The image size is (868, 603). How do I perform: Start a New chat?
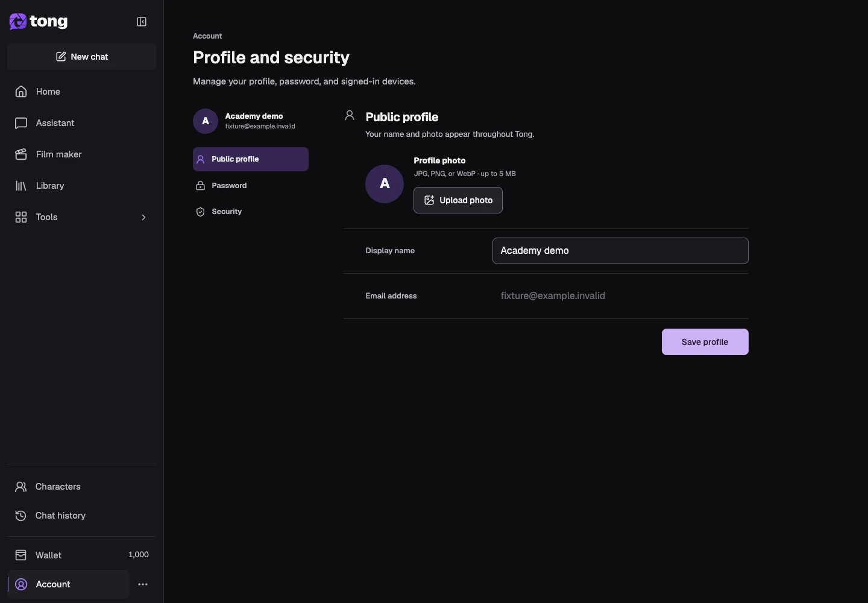pos(82,57)
